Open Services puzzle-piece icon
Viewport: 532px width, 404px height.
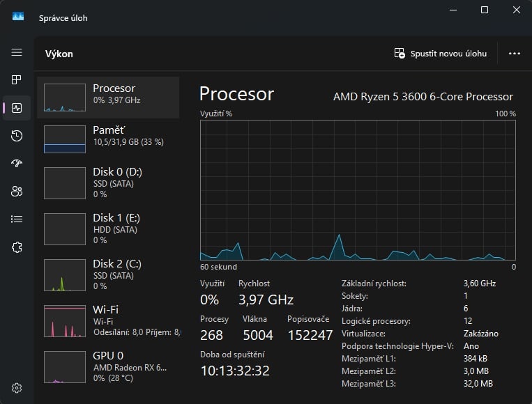point(17,247)
